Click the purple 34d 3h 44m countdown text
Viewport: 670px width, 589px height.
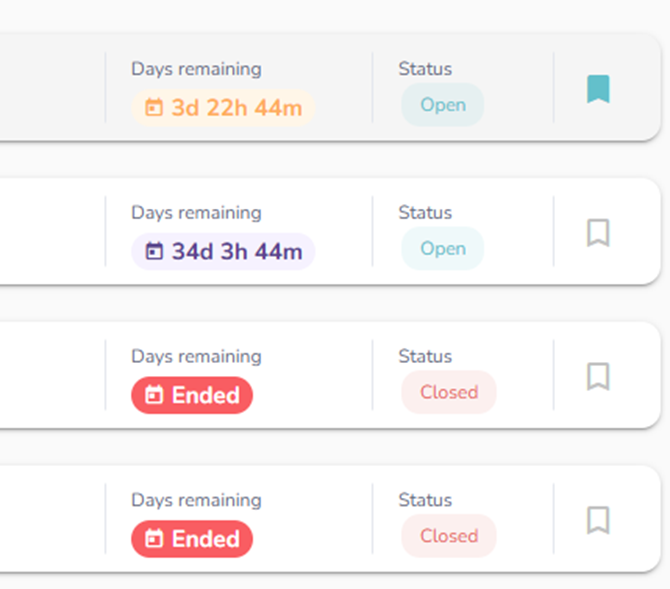236,252
